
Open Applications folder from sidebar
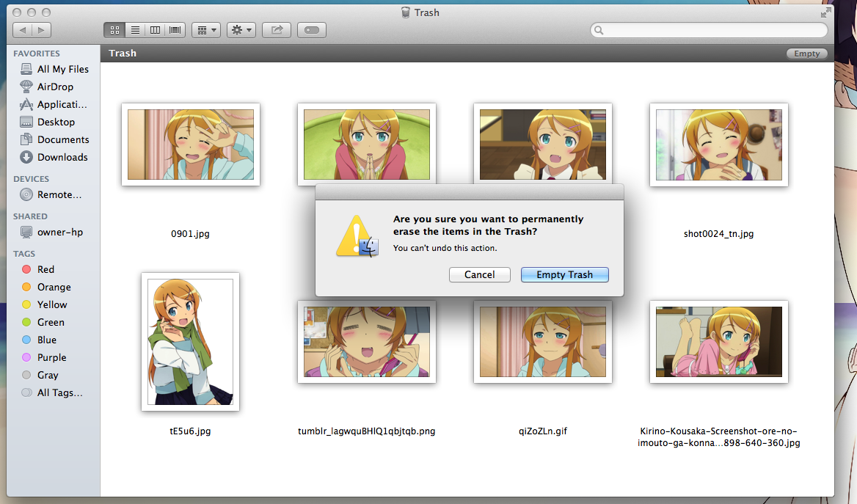tap(62, 104)
